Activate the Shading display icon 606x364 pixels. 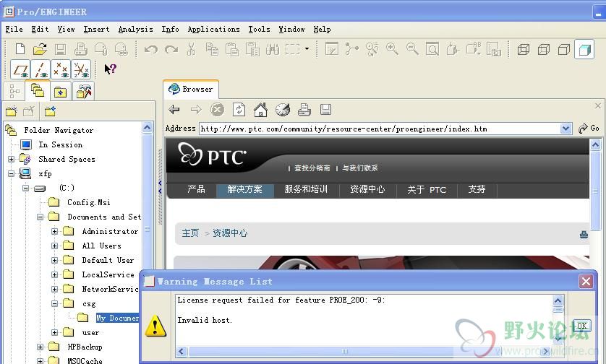click(584, 49)
